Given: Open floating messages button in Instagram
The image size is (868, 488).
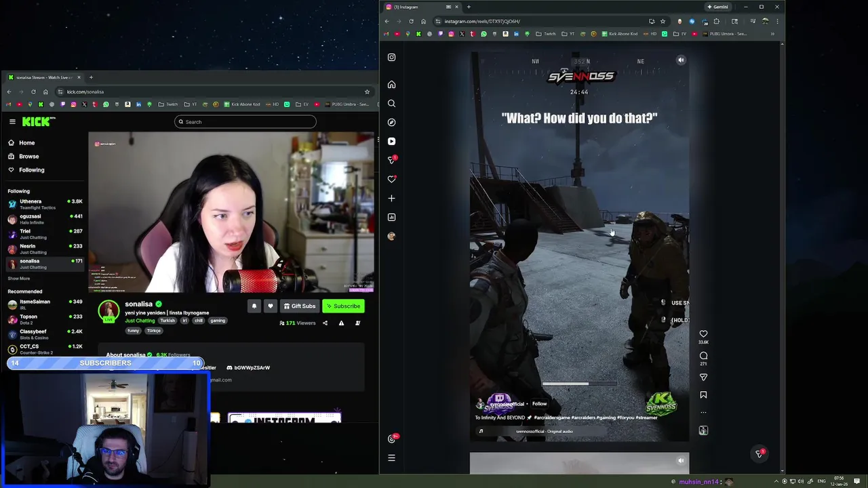Looking at the screenshot, I should [759, 453].
